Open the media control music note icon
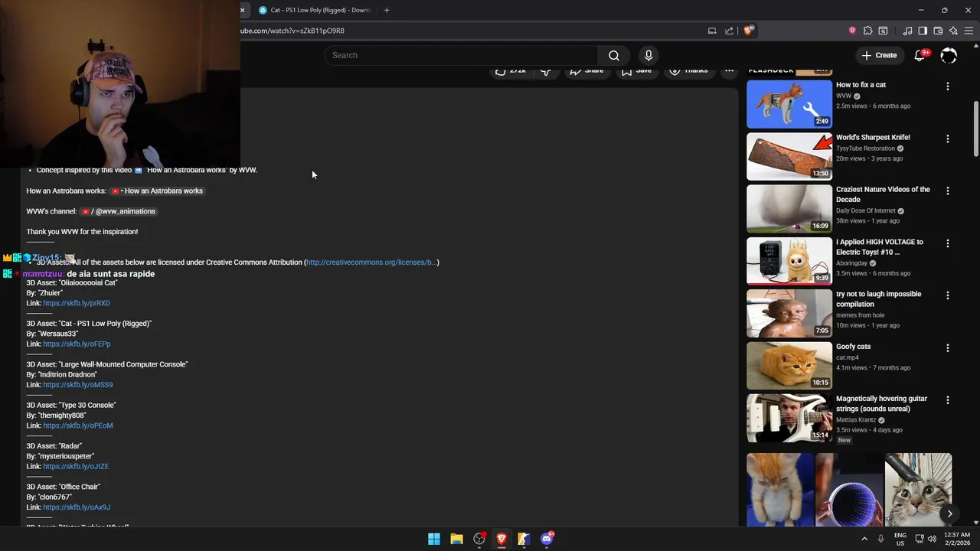Viewport: 980px width, 551px height. click(x=908, y=31)
